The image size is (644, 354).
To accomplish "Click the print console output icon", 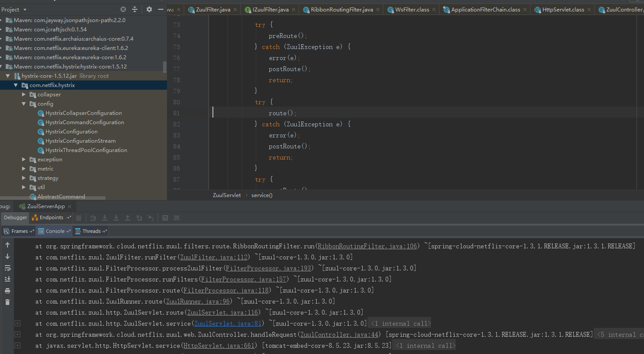I will (8, 291).
